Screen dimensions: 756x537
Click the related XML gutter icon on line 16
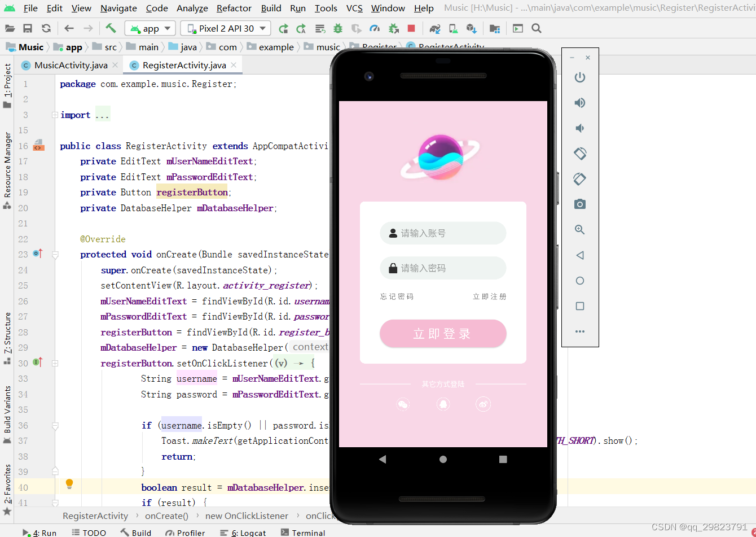pyautogui.click(x=38, y=145)
